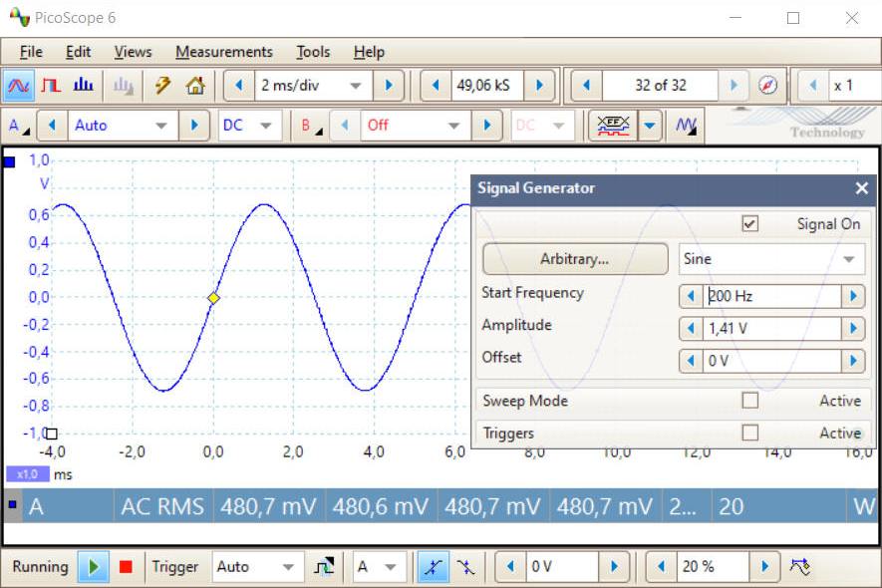Increase Amplitude 1,41 V
The width and height of the screenshot is (882, 588).
(853, 329)
